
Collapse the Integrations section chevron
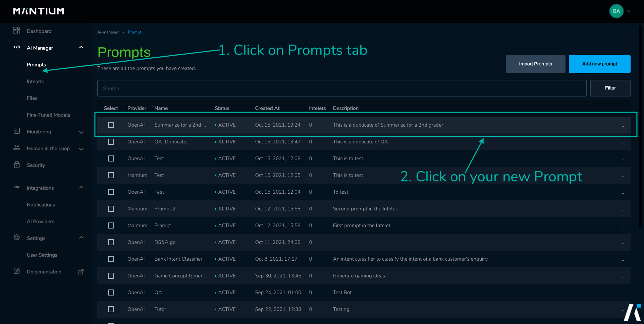[x=81, y=187]
